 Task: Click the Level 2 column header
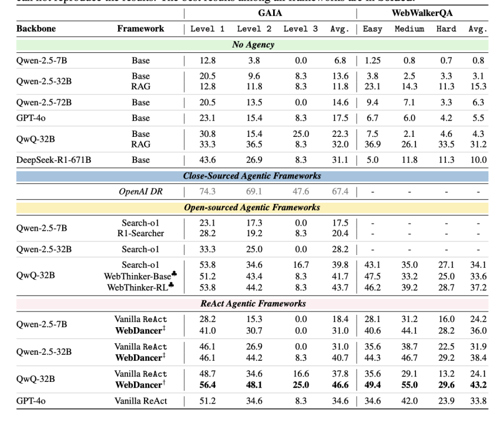(x=254, y=29)
